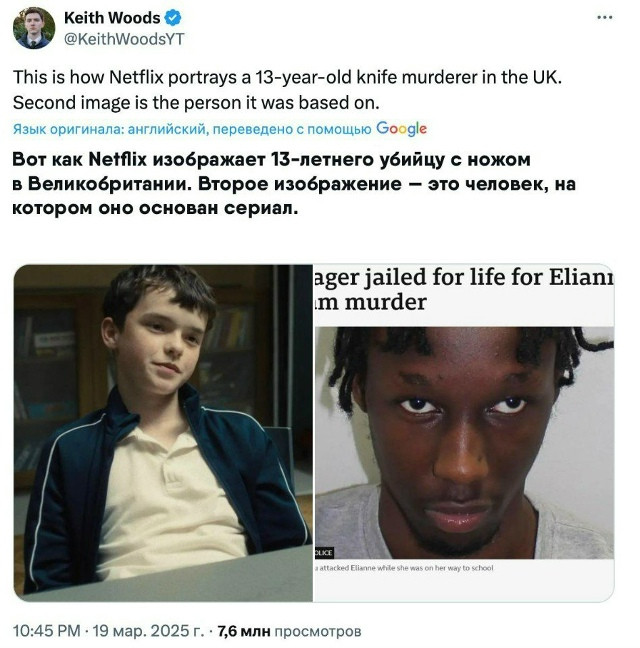Select the translated Russian tweet text

pos(294,183)
